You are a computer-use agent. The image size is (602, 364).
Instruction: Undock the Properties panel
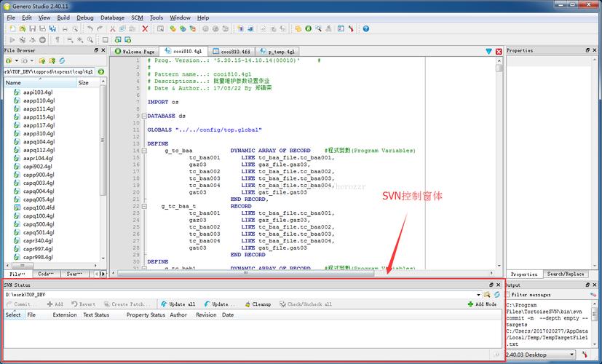587,50
